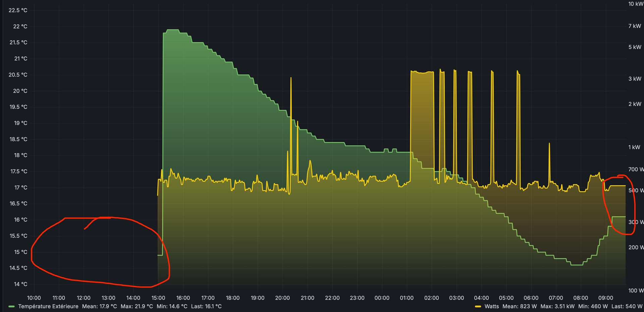Click the 03:00 time axis label
This screenshot has width=644, height=312.
click(457, 298)
